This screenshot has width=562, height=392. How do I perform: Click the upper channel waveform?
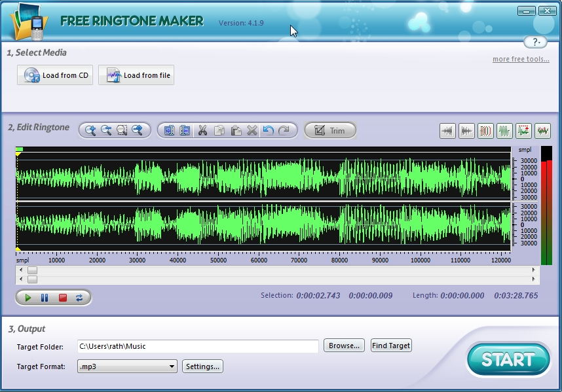(x=263, y=177)
